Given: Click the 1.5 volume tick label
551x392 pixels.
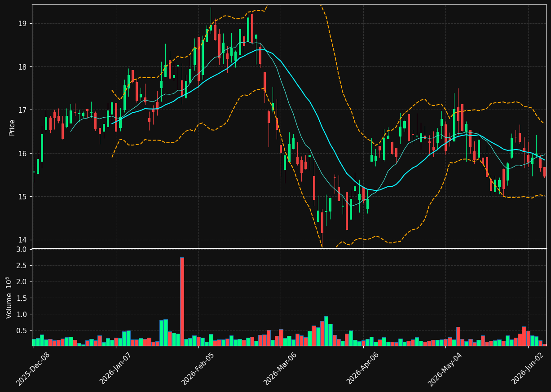Looking at the screenshot, I should coord(22,298).
